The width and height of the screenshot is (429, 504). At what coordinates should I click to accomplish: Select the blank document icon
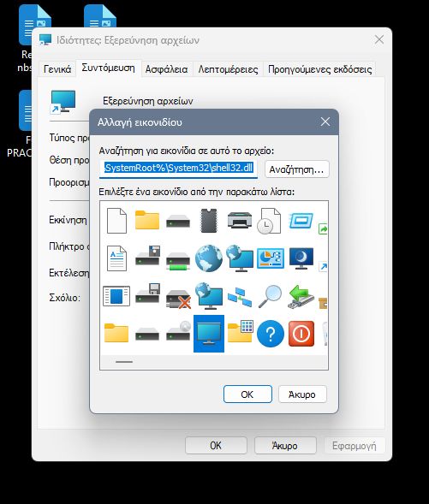(116, 221)
